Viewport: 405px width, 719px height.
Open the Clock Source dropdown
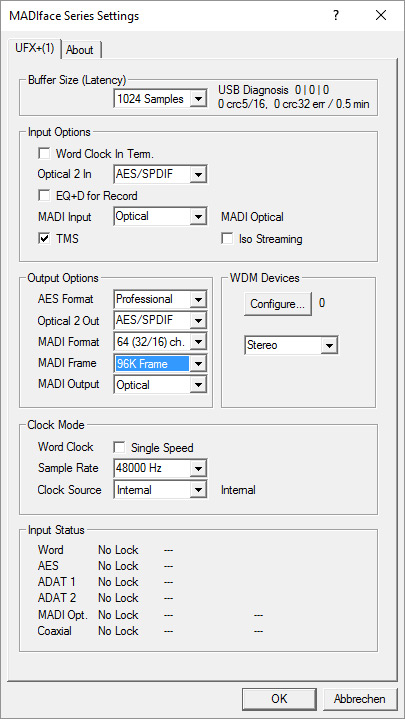[160, 490]
